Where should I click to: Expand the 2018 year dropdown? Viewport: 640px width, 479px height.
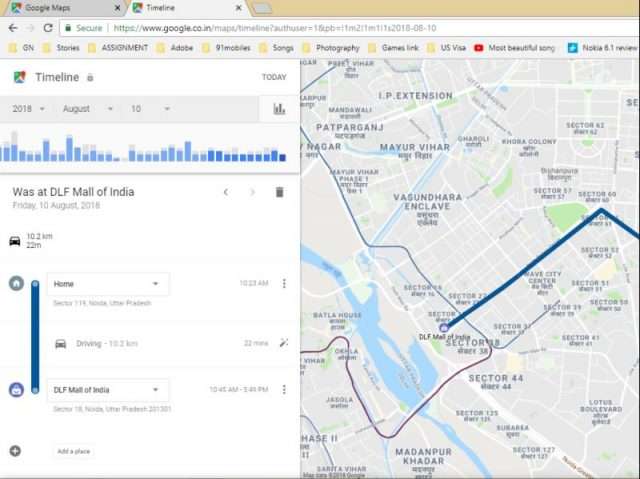click(x=30, y=108)
